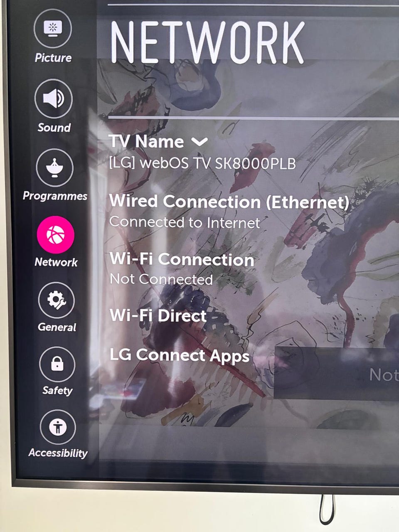This screenshot has height=532, width=399.
Task: Click the dark tooltip box beside LG Connect Apps
Action: 336,374
